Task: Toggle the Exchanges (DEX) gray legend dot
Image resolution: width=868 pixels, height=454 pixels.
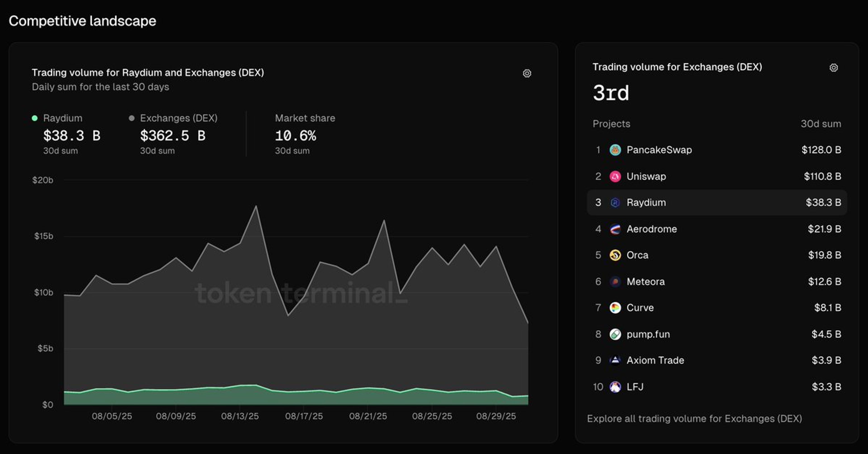Action: 132,118
